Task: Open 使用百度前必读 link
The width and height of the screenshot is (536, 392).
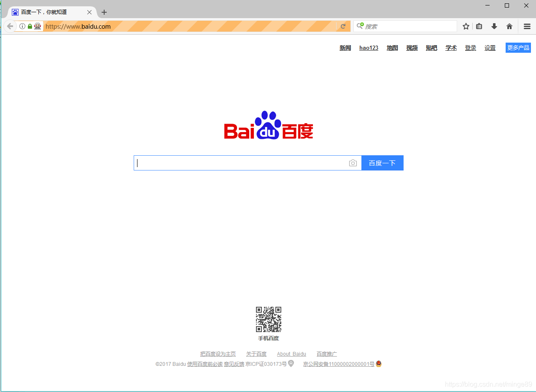Action: click(x=205, y=364)
